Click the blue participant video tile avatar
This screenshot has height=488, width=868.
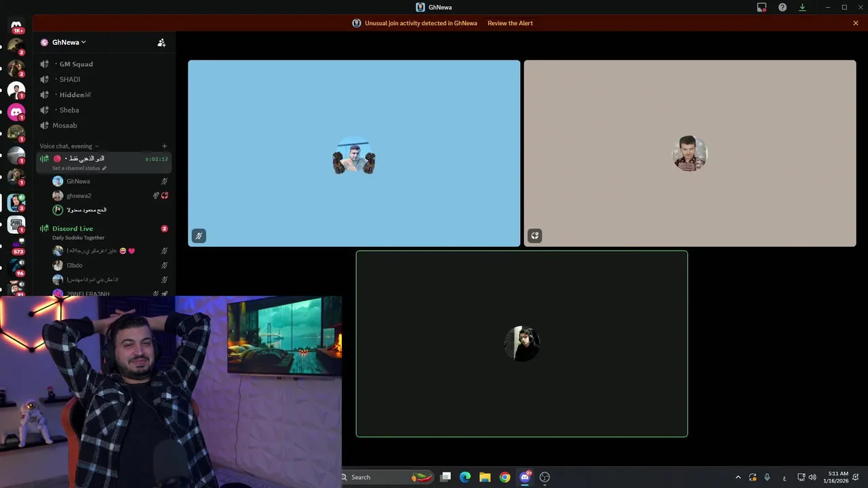pos(354,155)
